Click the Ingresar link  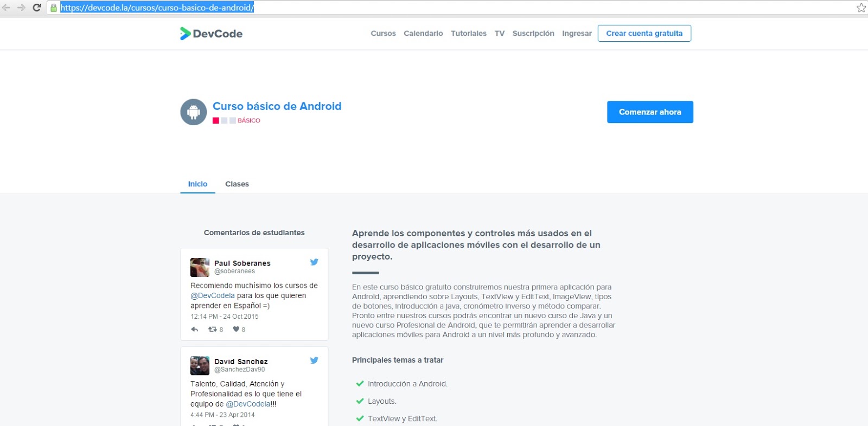[577, 34]
